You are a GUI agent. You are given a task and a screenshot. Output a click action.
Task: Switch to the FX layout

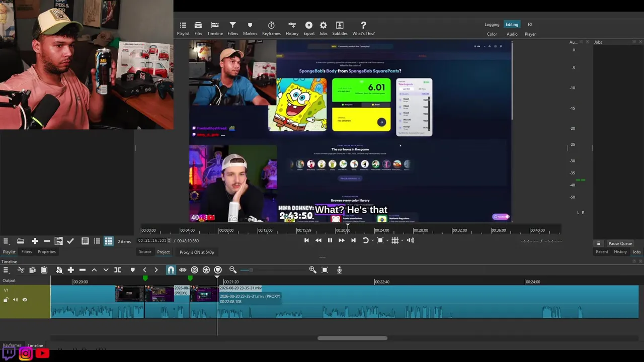[530, 25]
